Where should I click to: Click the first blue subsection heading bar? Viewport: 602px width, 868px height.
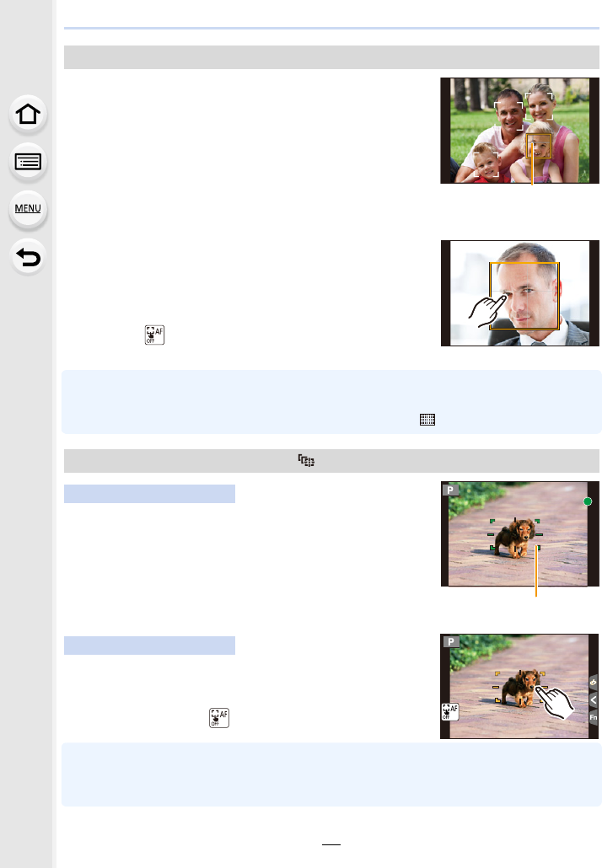coord(149,494)
